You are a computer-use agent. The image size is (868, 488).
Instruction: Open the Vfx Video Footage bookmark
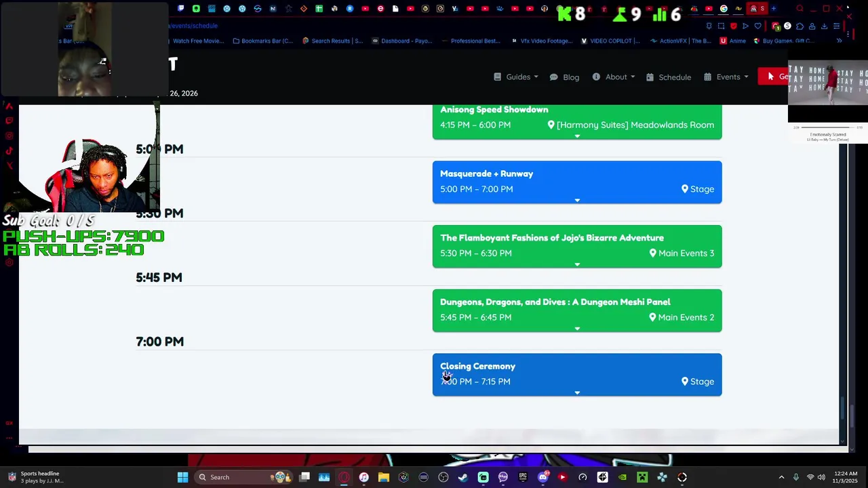coord(541,41)
